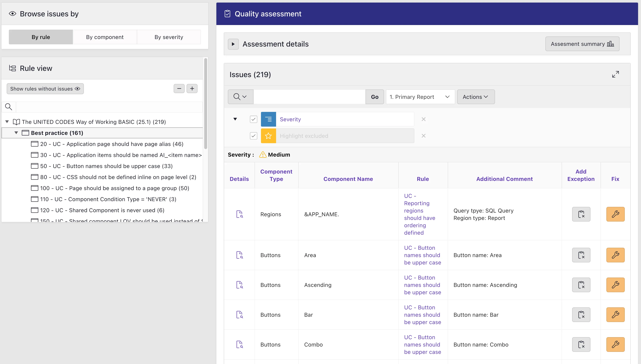Toggle Show rules without issues
This screenshot has width=641, height=364.
click(45, 89)
